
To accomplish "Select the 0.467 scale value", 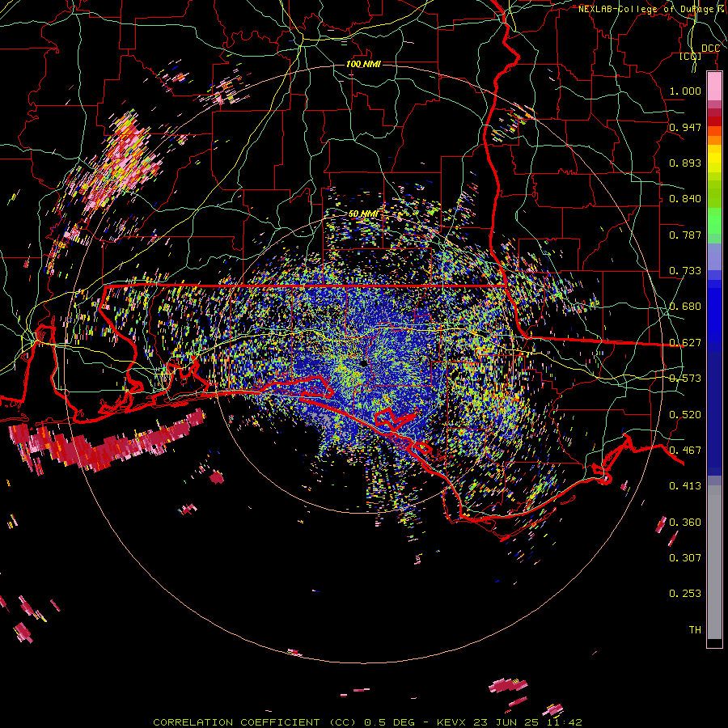I will pos(685,451).
